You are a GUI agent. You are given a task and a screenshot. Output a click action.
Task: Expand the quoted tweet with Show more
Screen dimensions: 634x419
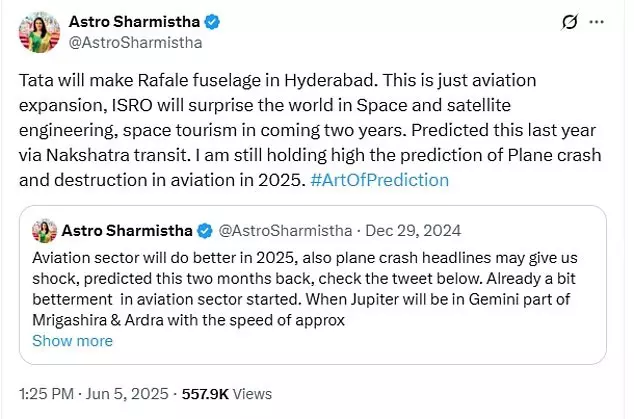point(72,341)
